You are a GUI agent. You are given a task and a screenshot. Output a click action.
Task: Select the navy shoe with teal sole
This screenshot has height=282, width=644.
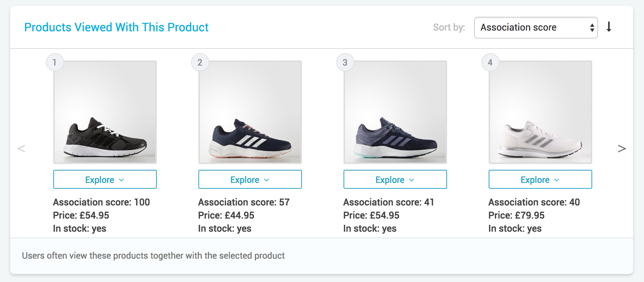point(395,112)
